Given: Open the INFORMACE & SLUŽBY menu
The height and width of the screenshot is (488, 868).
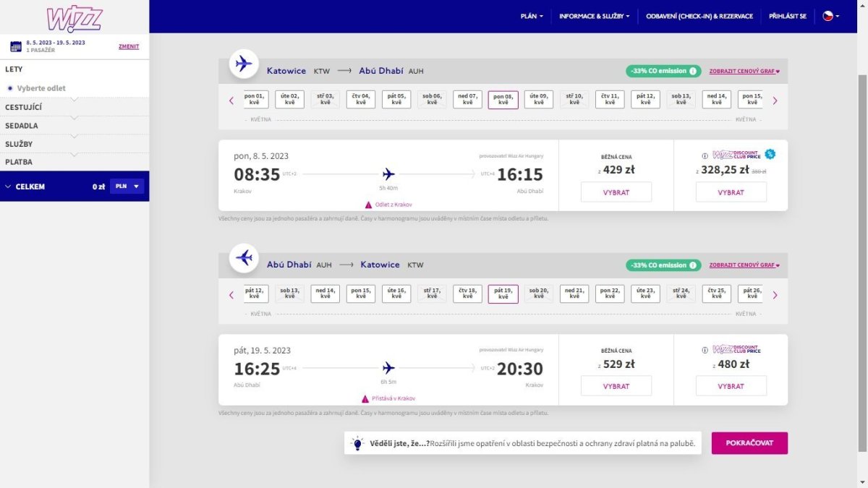Looking at the screenshot, I should pos(594,16).
